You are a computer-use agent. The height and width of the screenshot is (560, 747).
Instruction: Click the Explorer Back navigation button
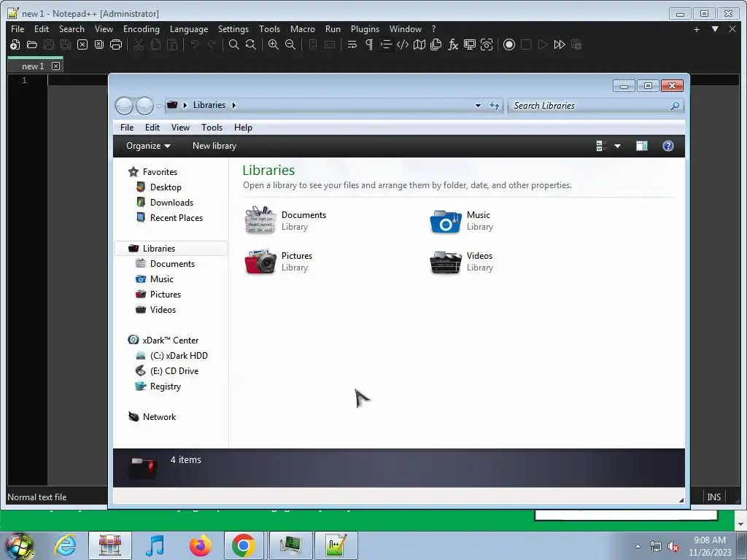pos(124,105)
